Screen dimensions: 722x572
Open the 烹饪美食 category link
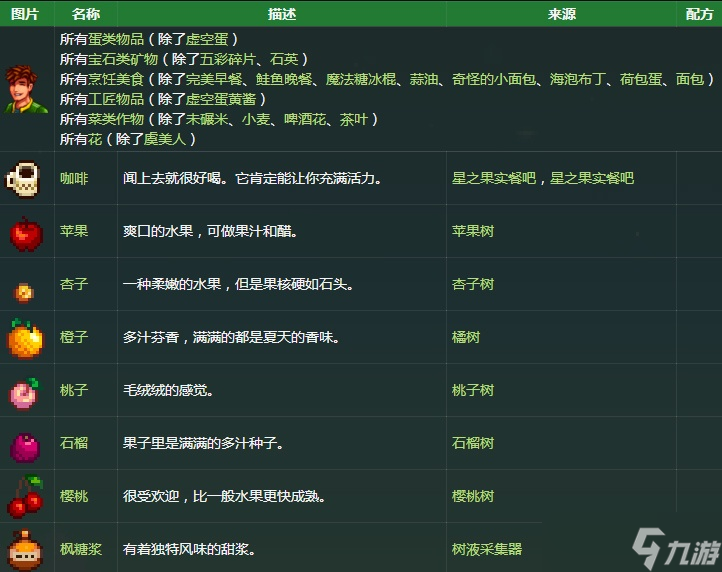coord(116,79)
